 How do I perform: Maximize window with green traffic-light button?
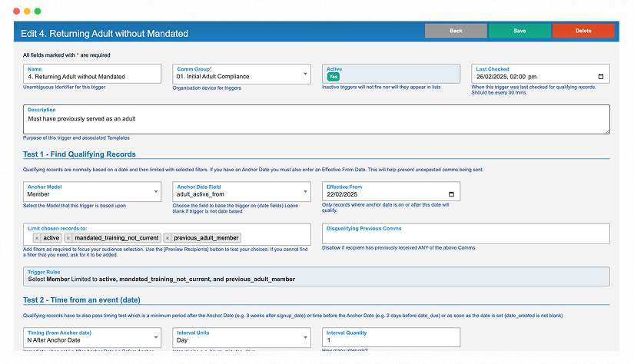[38, 12]
